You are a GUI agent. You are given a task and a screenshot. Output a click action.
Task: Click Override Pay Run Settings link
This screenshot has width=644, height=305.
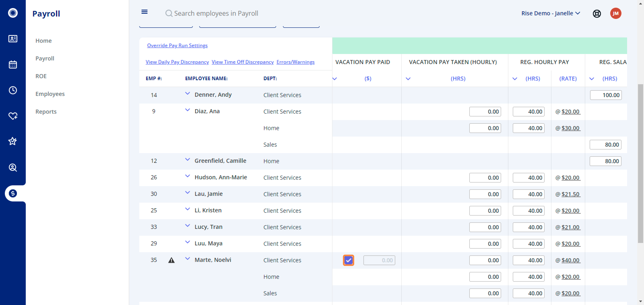coord(177,45)
